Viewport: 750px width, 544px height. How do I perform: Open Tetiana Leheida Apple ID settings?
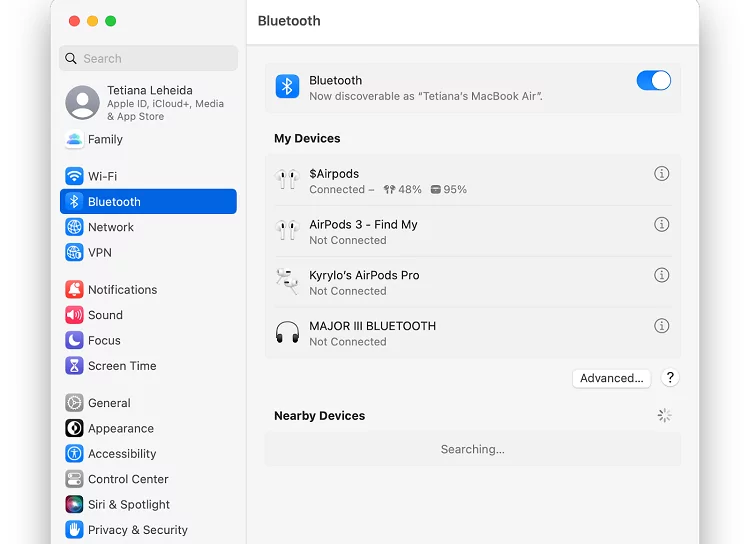pyautogui.click(x=148, y=102)
